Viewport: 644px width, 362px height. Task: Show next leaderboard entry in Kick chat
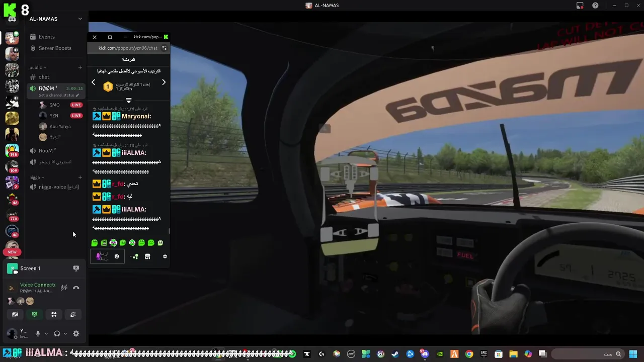(164, 82)
